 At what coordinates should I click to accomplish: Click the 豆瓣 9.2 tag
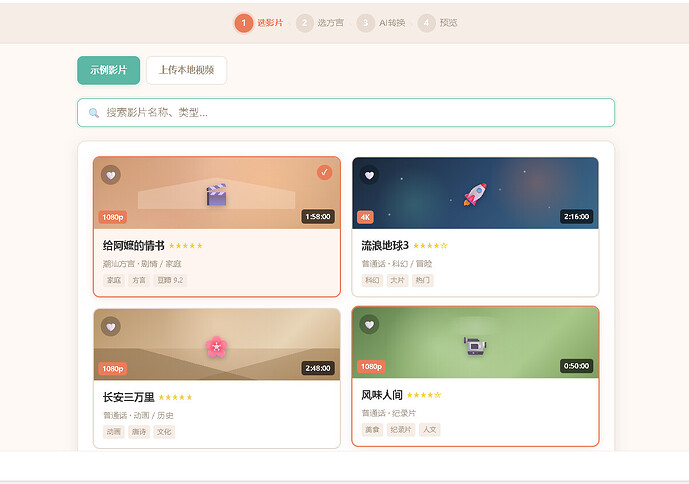tap(170, 280)
